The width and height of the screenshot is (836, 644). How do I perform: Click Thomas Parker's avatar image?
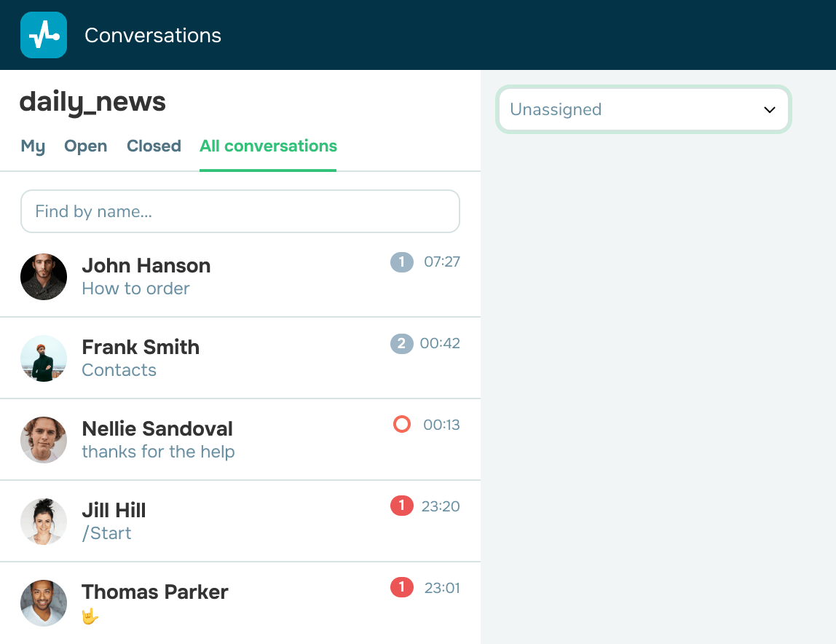pyautogui.click(x=44, y=603)
